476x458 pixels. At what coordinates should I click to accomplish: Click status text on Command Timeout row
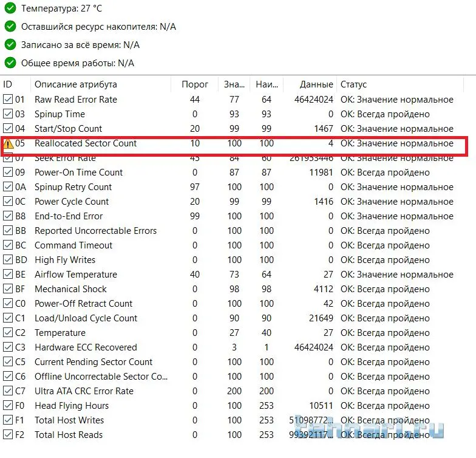[x=385, y=245]
